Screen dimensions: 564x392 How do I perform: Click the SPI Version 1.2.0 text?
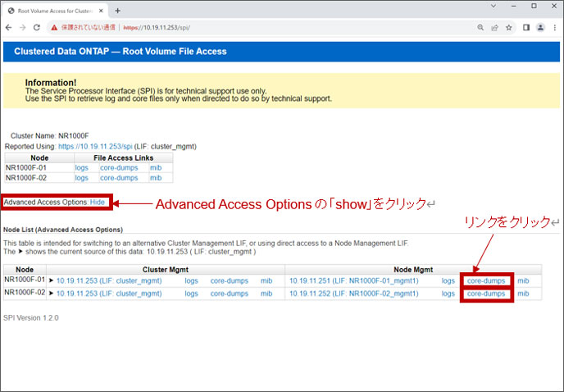point(31,318)
